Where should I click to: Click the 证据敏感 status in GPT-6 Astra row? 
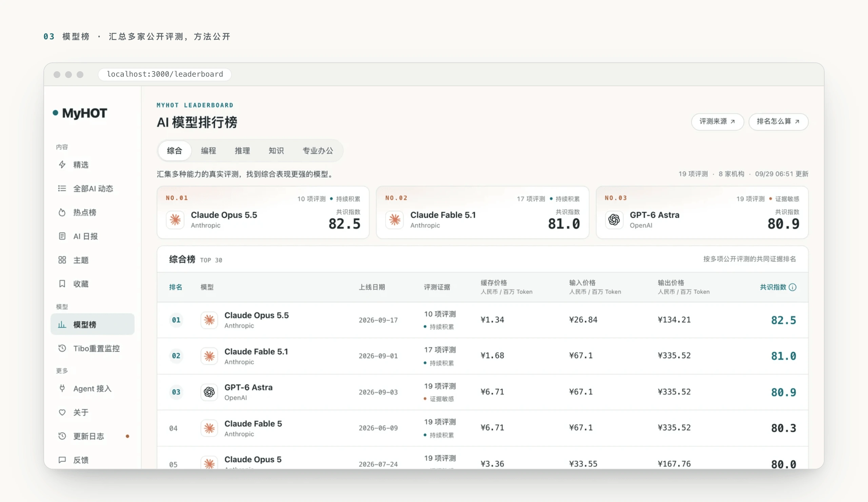coord(439,399)
